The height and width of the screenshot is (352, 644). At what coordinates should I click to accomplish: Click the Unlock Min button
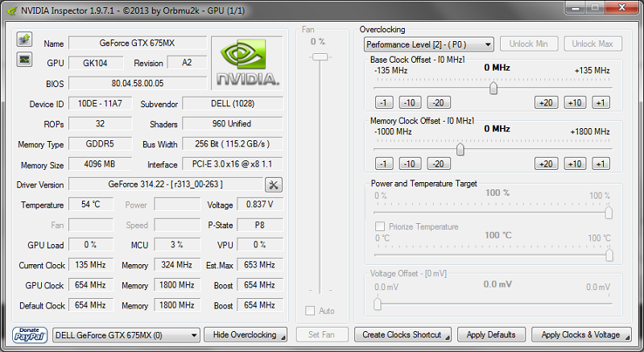[529, 43]
